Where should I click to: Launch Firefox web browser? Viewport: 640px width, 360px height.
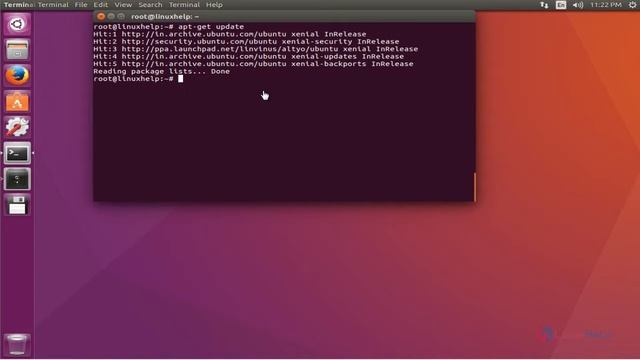17,76
